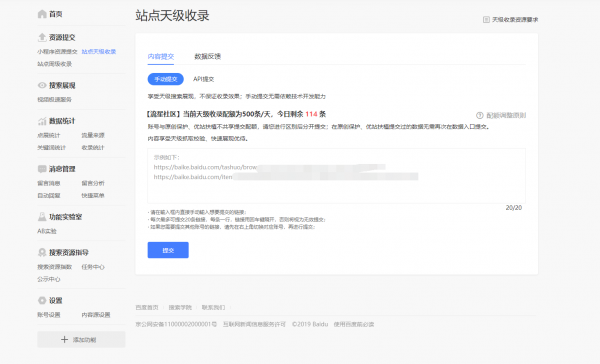Open the 天级收录资源要求 link

[515, 20]
